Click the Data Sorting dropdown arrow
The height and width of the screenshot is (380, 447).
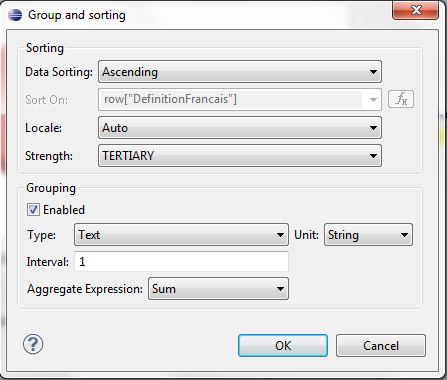click(373, 72)
